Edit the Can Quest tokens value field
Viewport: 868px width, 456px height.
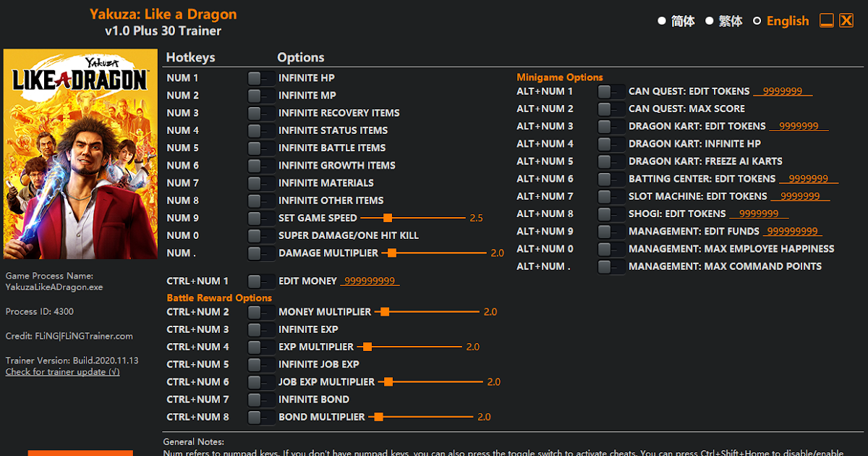[783, 91]
